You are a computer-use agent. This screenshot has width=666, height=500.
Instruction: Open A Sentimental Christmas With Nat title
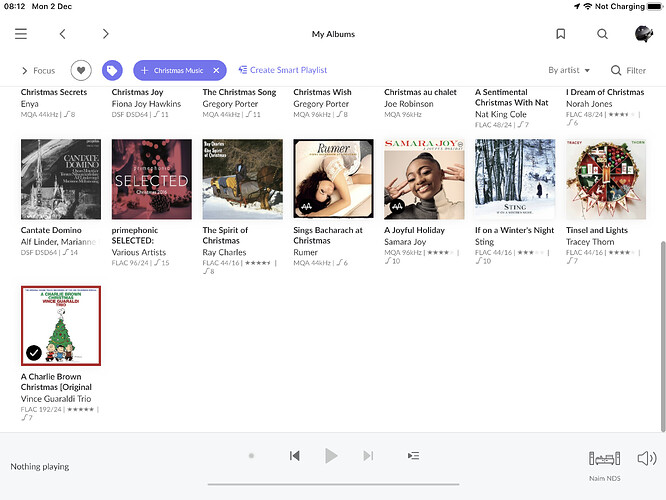[x=512, y=97]
